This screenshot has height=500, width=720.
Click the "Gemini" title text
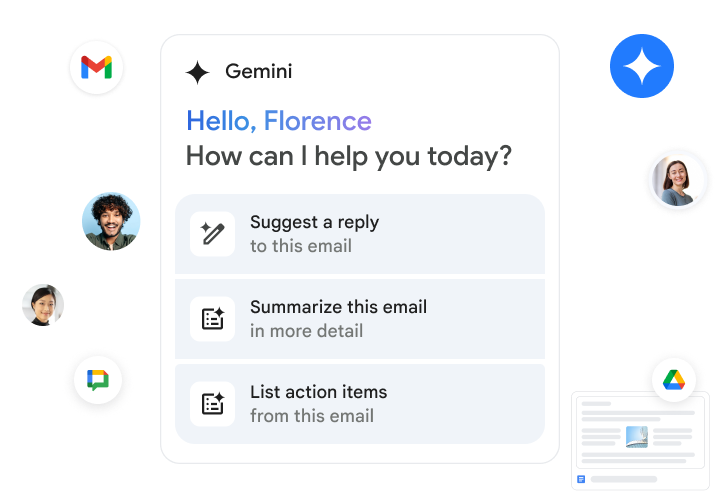tap(259, 72)
